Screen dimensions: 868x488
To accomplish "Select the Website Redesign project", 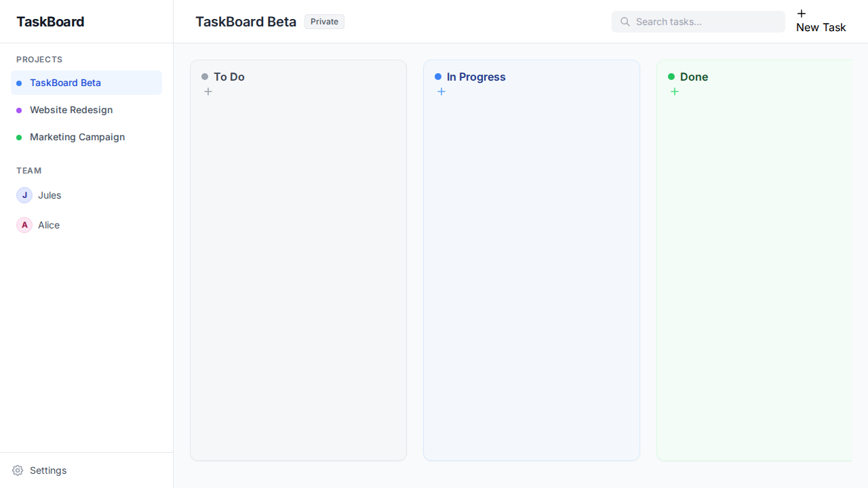I will click(x=71, y=110).
